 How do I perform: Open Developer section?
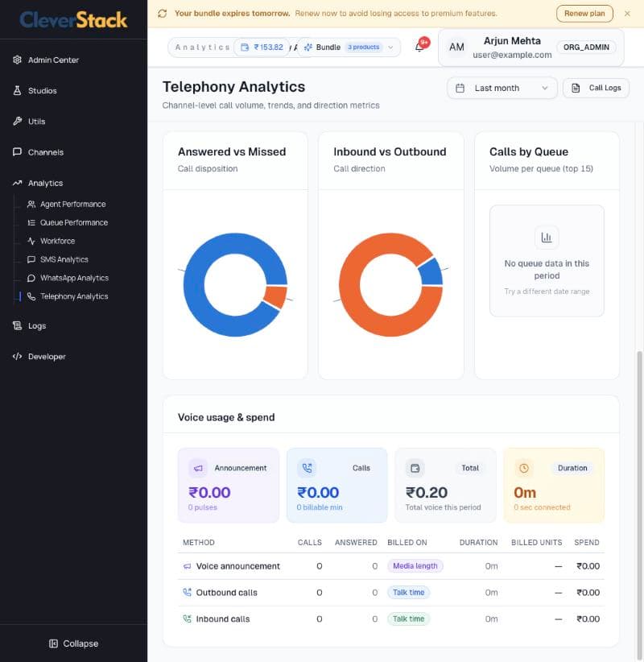39,357
